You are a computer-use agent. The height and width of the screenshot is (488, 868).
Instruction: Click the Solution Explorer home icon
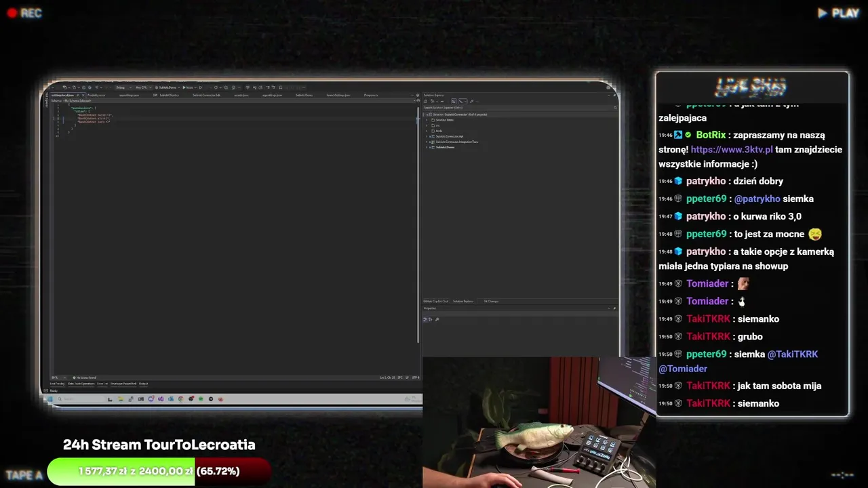[425, 101]
